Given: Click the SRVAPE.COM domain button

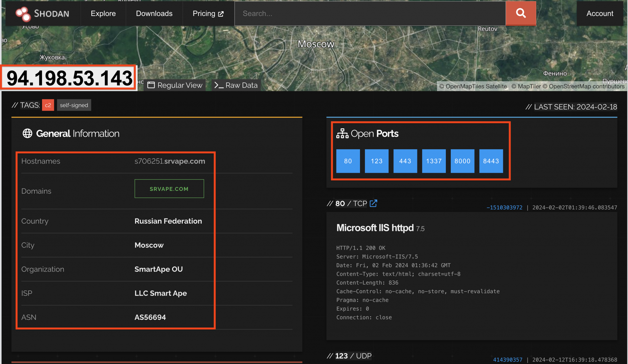Looking at the screenshot, I should [x=169, y=188].
